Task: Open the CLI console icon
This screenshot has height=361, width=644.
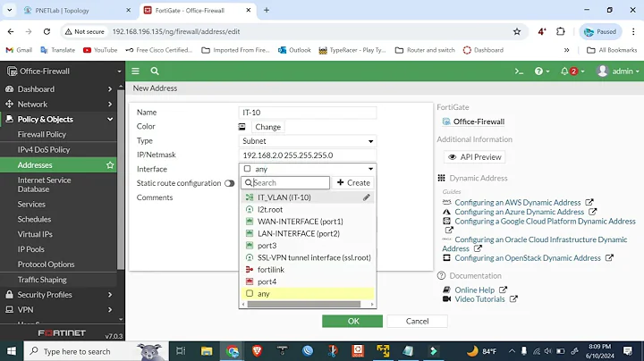Action: click(519, 71)
